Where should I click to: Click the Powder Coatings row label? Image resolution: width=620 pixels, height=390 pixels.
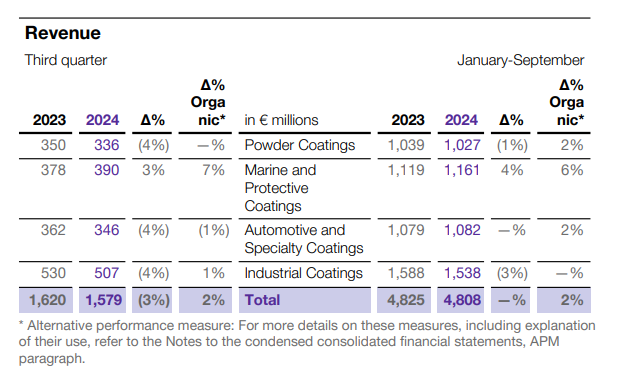click(x=300, y=145)
